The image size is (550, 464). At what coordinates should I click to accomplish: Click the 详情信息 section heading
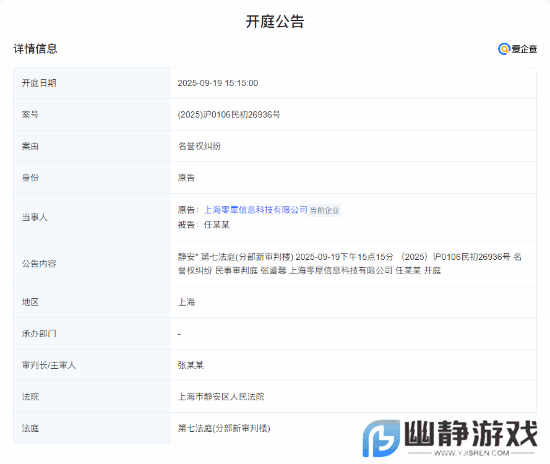(x=35, y=49)
